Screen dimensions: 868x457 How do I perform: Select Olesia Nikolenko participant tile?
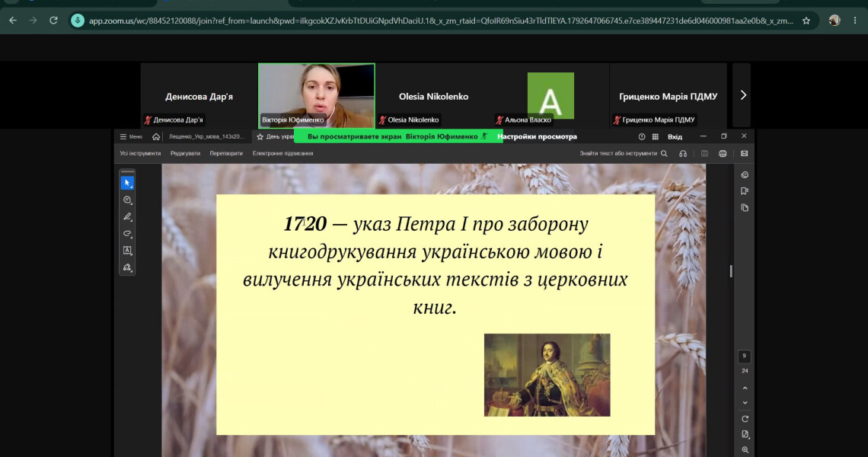[433, 95]
